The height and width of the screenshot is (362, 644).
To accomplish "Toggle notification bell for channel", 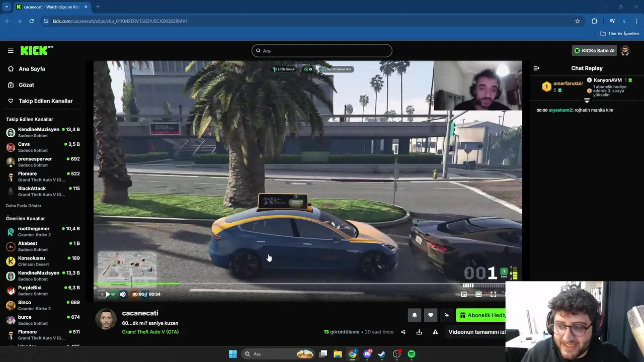I will pyautogui.click(x=415, y=315).
